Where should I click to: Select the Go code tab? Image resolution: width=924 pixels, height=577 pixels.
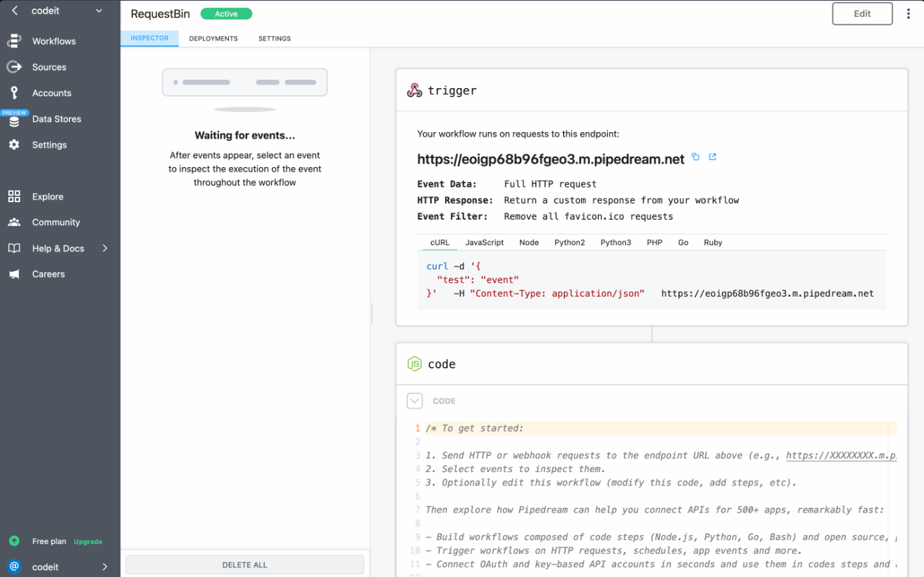683,243
